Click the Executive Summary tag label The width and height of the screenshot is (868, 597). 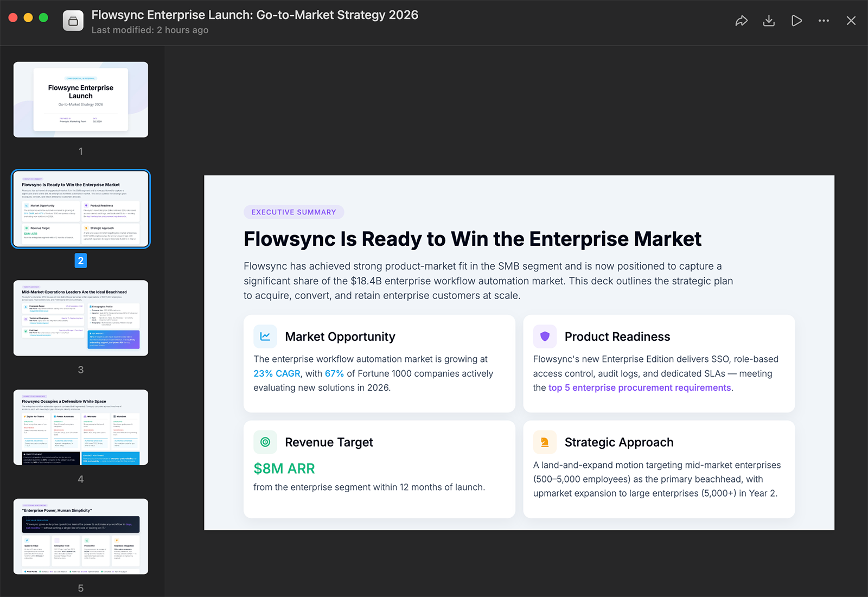click(293, 212)
